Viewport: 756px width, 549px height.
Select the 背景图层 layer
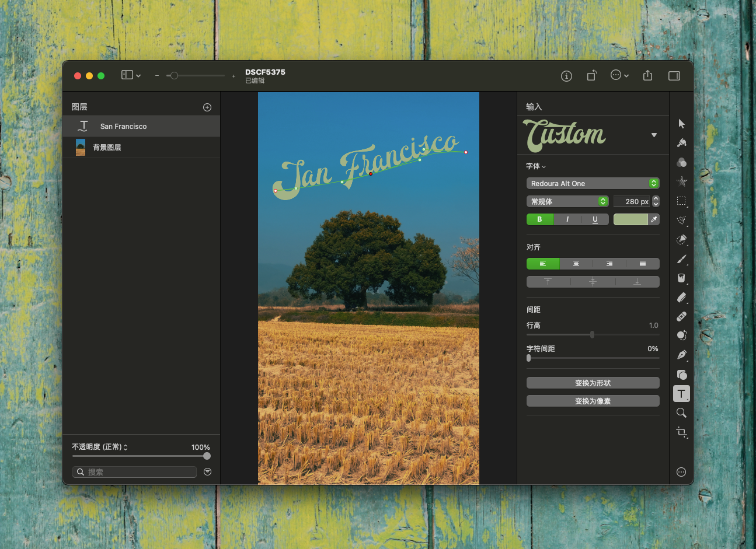click(141, 148)
